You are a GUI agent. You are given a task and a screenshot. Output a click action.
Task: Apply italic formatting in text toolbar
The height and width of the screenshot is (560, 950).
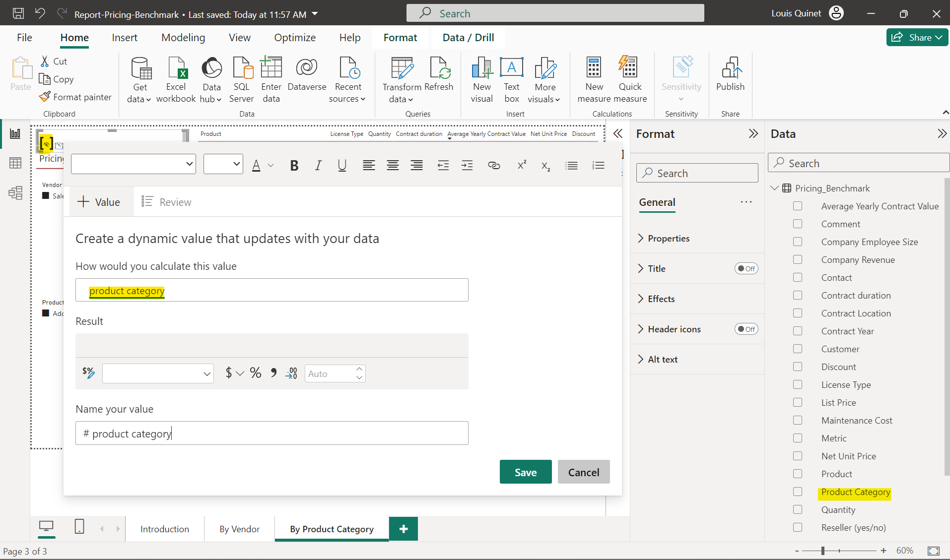[318, 166]
